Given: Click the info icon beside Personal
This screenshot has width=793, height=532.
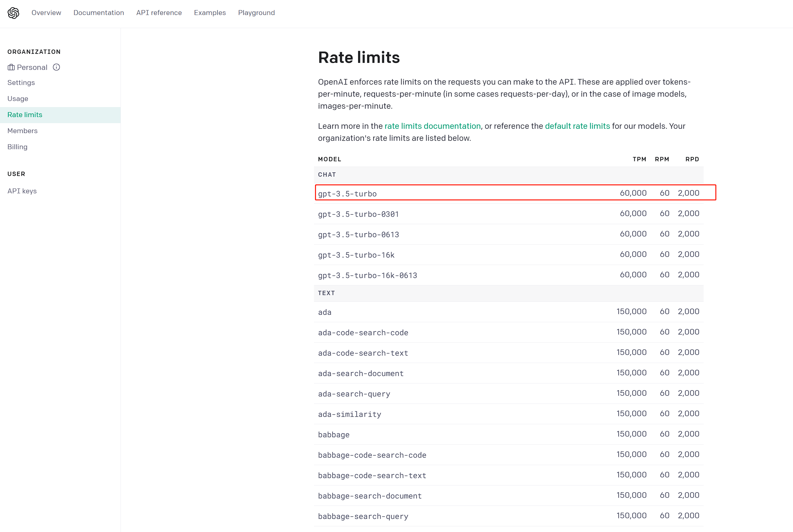Looking at the screenshot, I should coord(56,67).
